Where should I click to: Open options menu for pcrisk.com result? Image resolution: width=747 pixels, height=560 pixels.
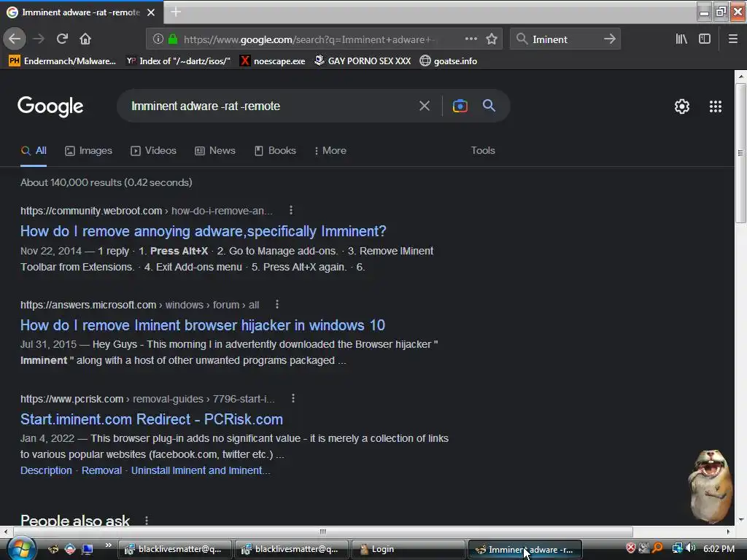(293, 398)
